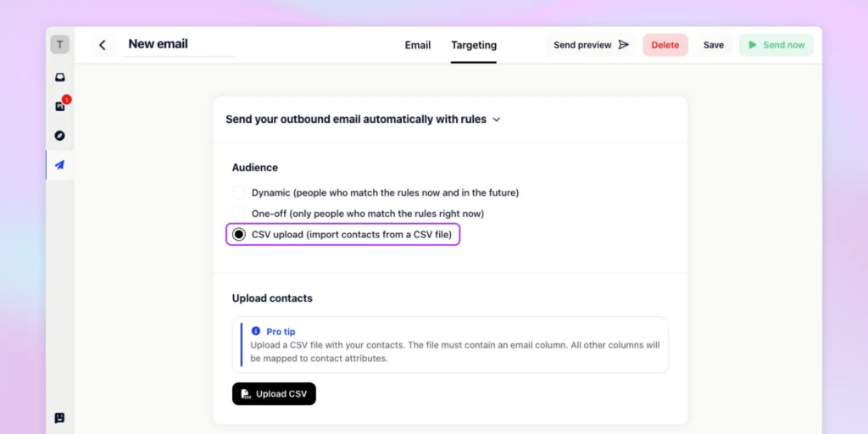Expand the outbound email rules chevron
Image resolution: width=868 pixels, height=434 pixels.
[497, 120]
